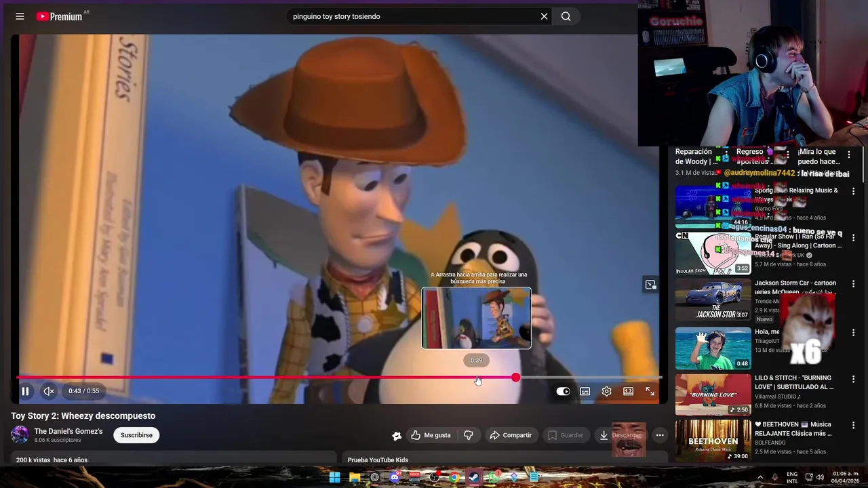This screenshot has width=868, height=488.
Task: Click the Villarreal STUDIO channel name
Action: pos(777,396)
